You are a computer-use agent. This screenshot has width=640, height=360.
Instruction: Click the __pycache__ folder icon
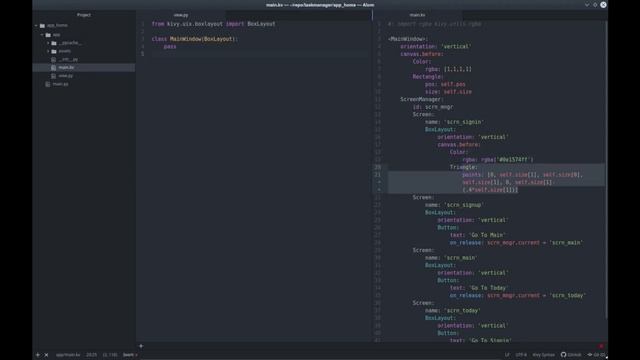pos(54,43)
